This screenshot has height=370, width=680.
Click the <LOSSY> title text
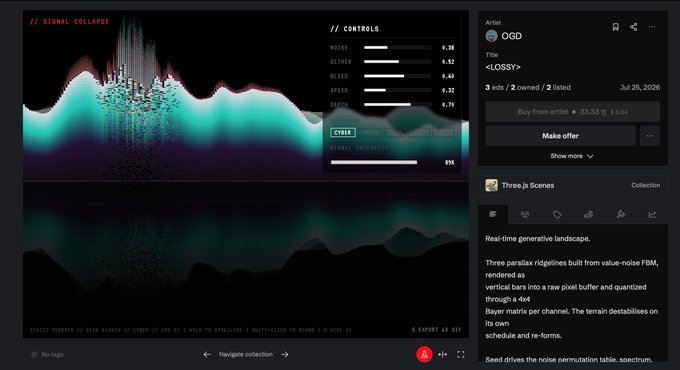point(503,67)
